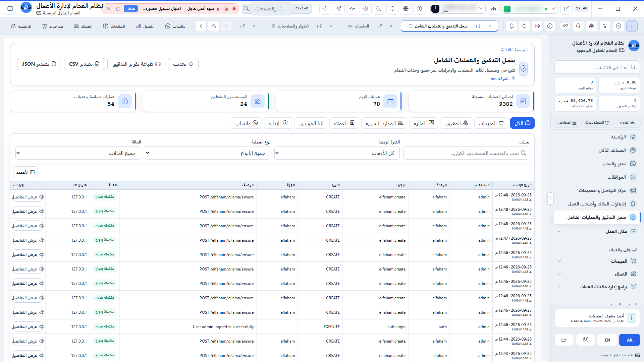Open the notifications bell in top bar

[392, 9]
